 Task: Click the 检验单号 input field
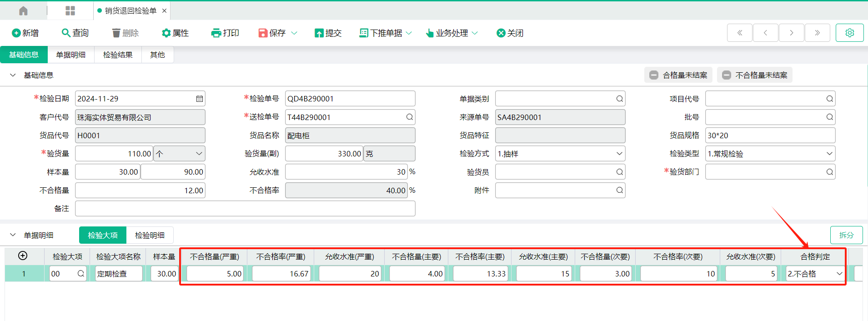[x=350, y=99]
